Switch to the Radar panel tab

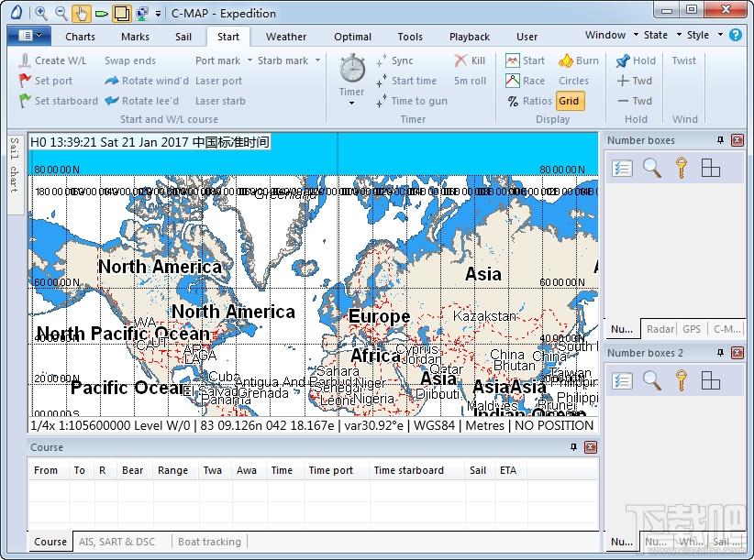[660, 329]
